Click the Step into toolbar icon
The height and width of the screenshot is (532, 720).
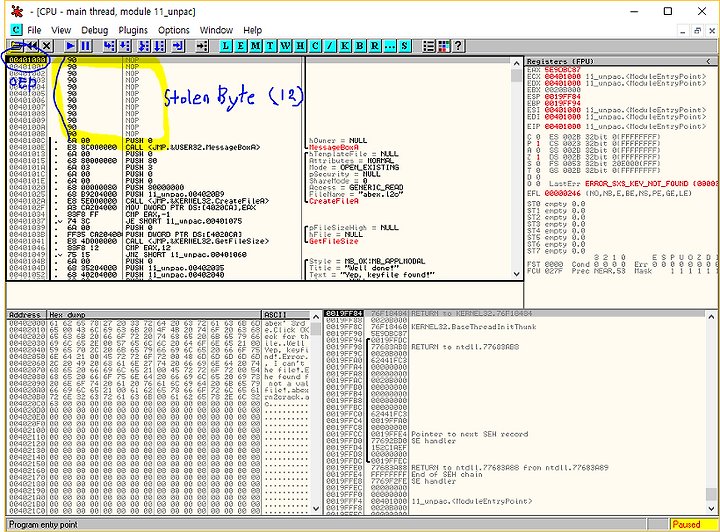click(109, 46)
